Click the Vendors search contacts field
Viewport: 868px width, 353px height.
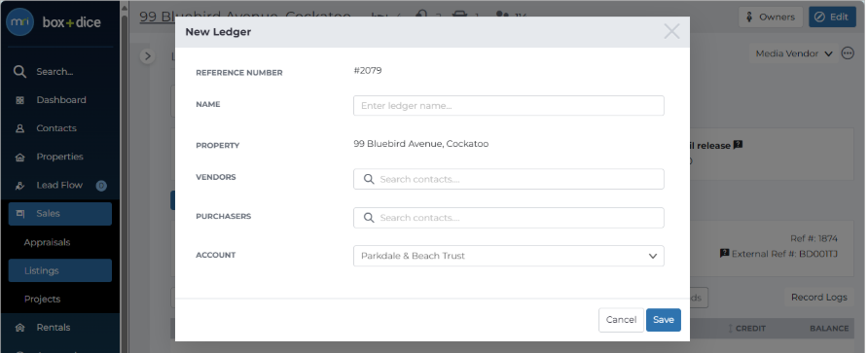point(509,179)
